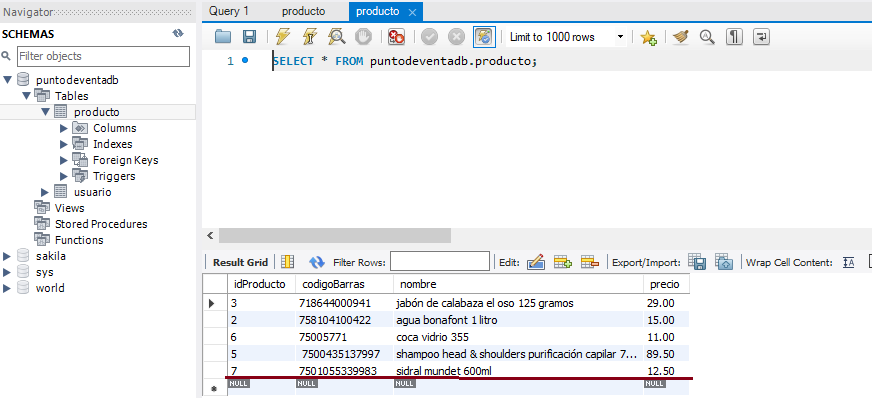Import records from file icon
The image size is (872, 398).
[x=724, y=262]
